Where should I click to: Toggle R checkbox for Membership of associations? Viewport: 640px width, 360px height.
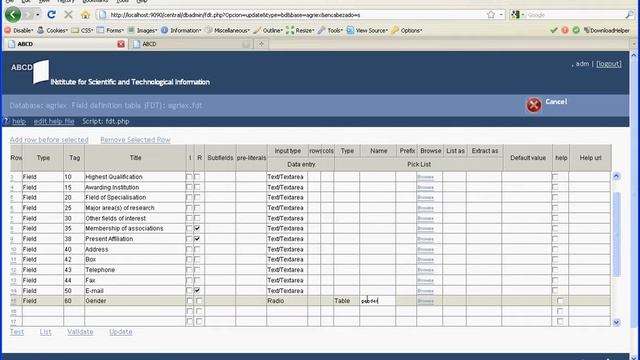[198, 228]
